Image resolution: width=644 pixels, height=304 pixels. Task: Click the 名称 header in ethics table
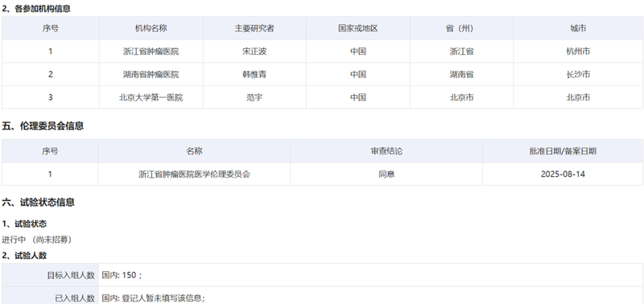[x=194, y=151]
